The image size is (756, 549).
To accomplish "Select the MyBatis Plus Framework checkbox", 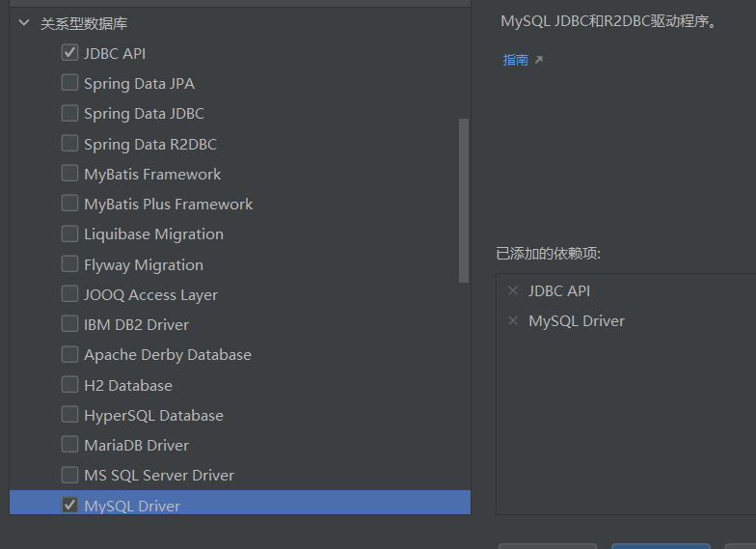I will pyautogui.click(x=69, y=203).
